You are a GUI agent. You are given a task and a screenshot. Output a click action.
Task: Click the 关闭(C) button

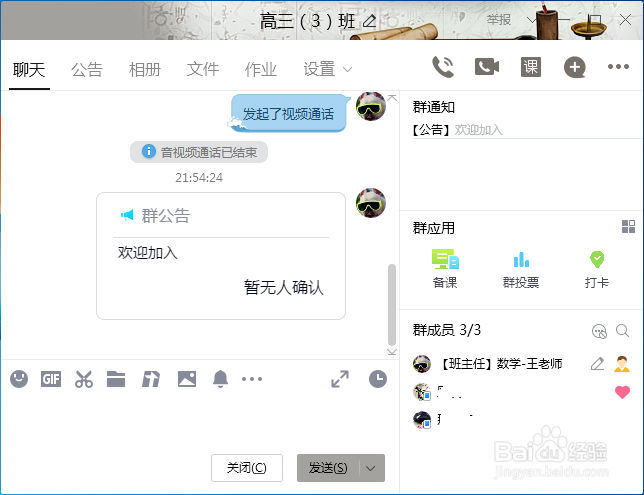247,468
